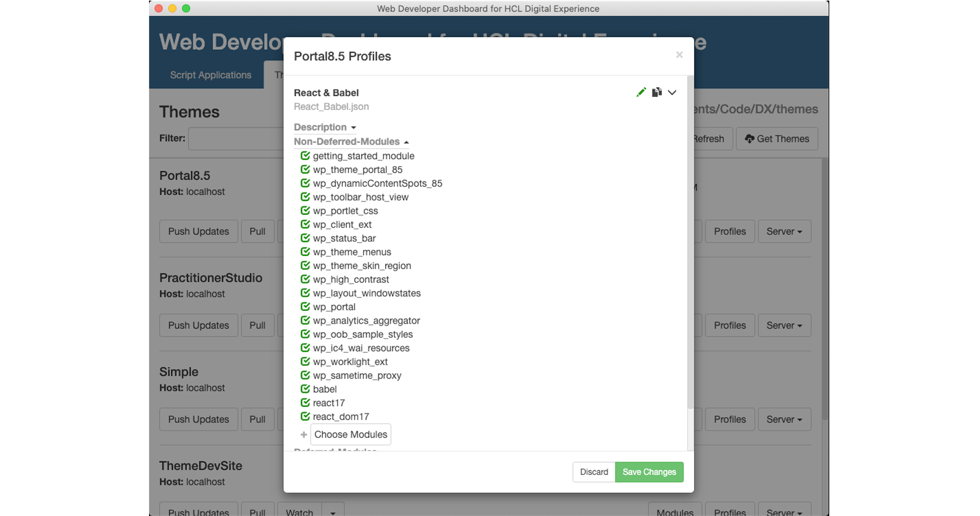980x516 pixels.
Task: Close the Portal8.5 Profiles dialog
Action: point(679,55)
